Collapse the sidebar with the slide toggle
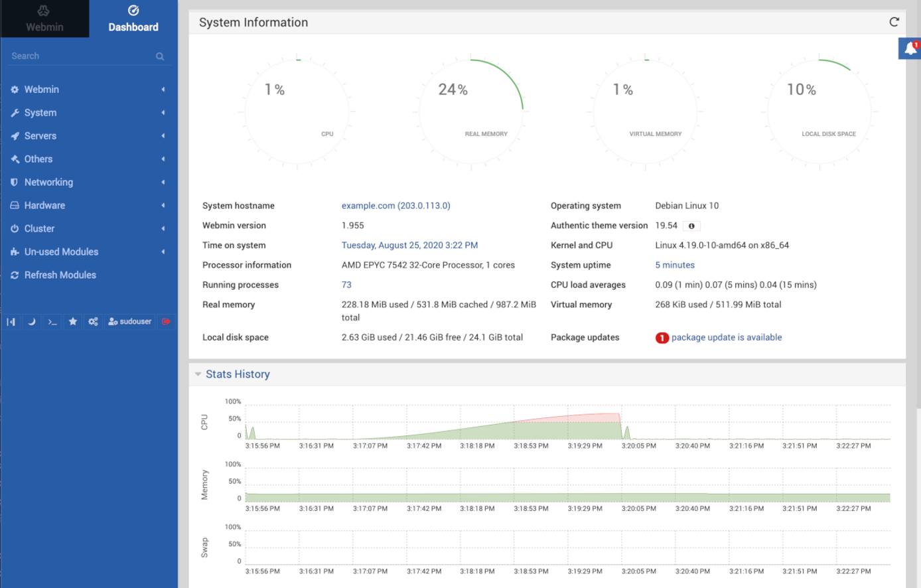This screenshot has width=921, height=588. pos(11,321)
